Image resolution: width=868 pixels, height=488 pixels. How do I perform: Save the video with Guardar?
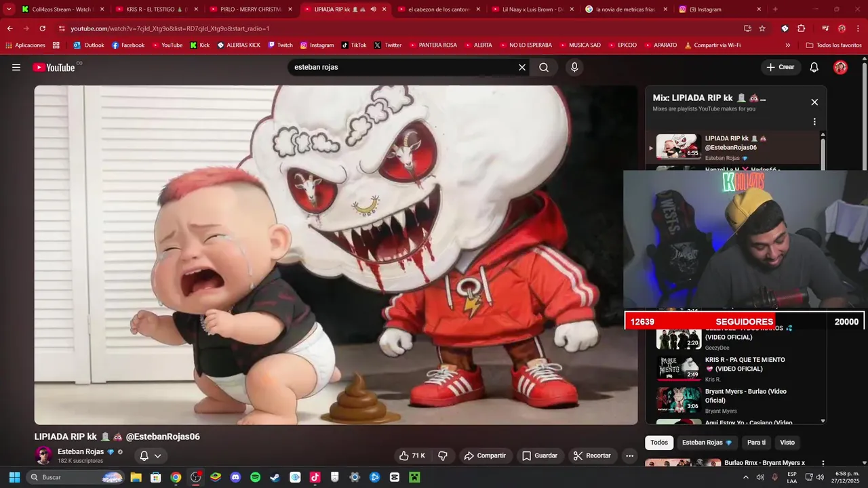(x=540, y=455)
